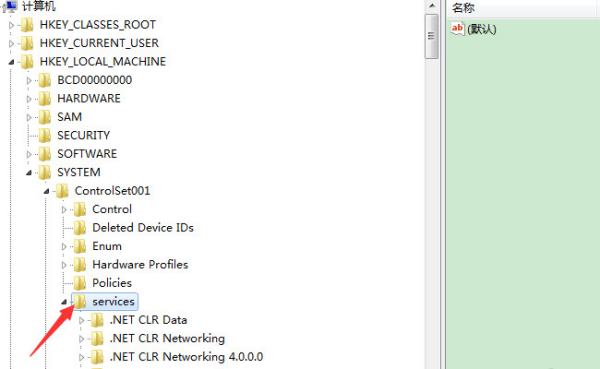Image resolution: width=600 pixels, height=369 pixels.
Task: Select the SECURITY key label
Action: coord(83,136)
